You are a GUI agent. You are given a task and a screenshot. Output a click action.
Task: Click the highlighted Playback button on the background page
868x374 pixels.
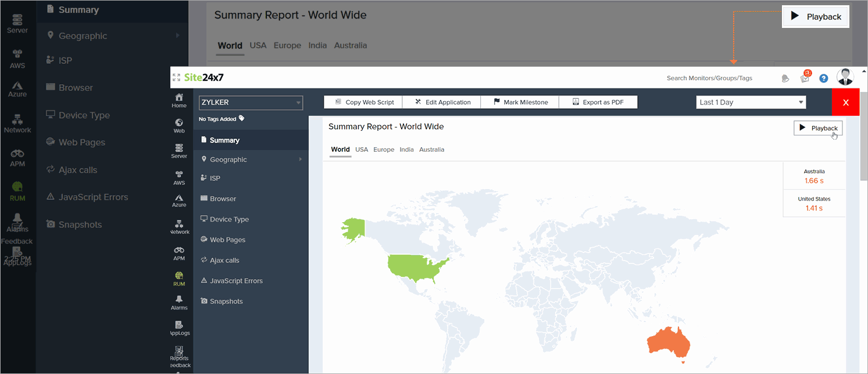pyautogui.click(x=816, y=17)
